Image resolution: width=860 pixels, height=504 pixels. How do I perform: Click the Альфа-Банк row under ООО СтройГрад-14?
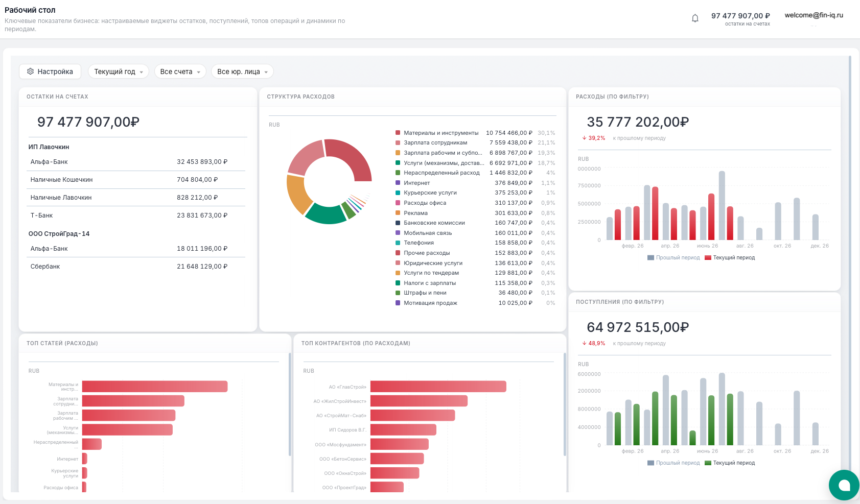(137, 249)
